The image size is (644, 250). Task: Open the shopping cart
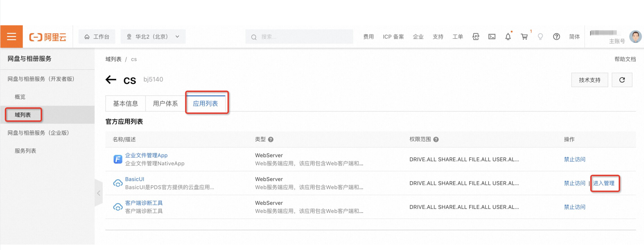coord(524,36)
